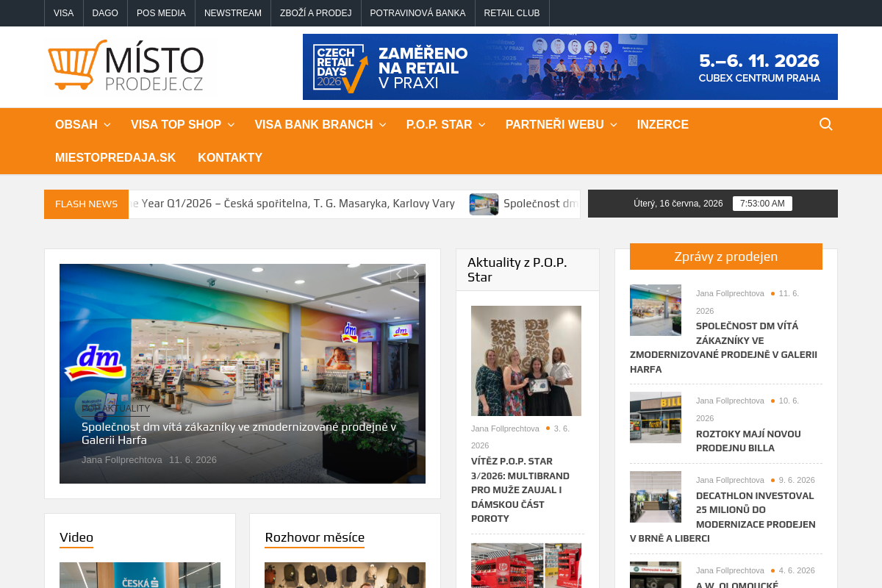882x588 pixels.
Task: Click the Video section heading
Action: (76, 537)
